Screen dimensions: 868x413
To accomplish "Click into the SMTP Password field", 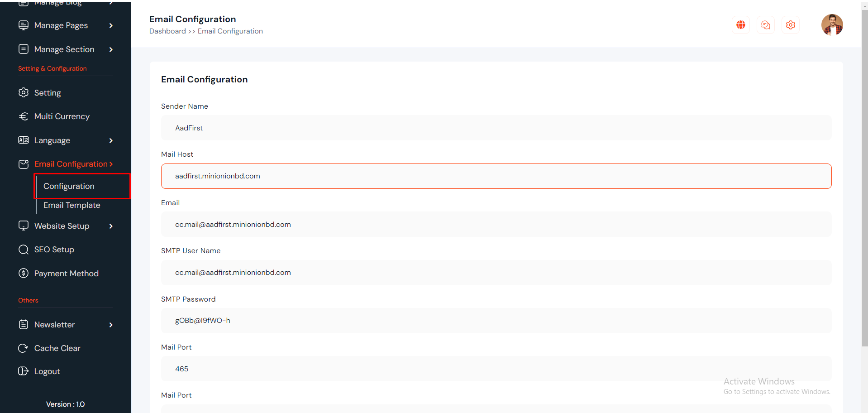I will tap(496, 321).
